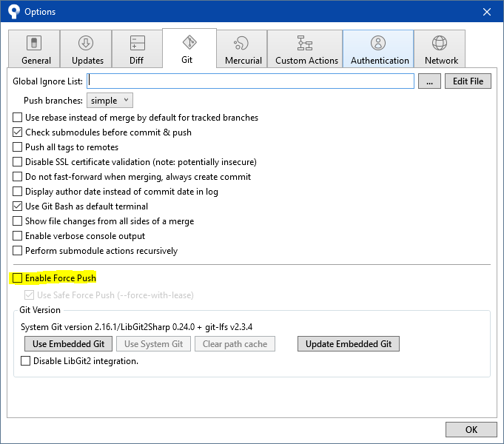This screenshot has height=444, width=504.
Task: Enable Push all tags to remotes
Action: (x=17, y=147)
